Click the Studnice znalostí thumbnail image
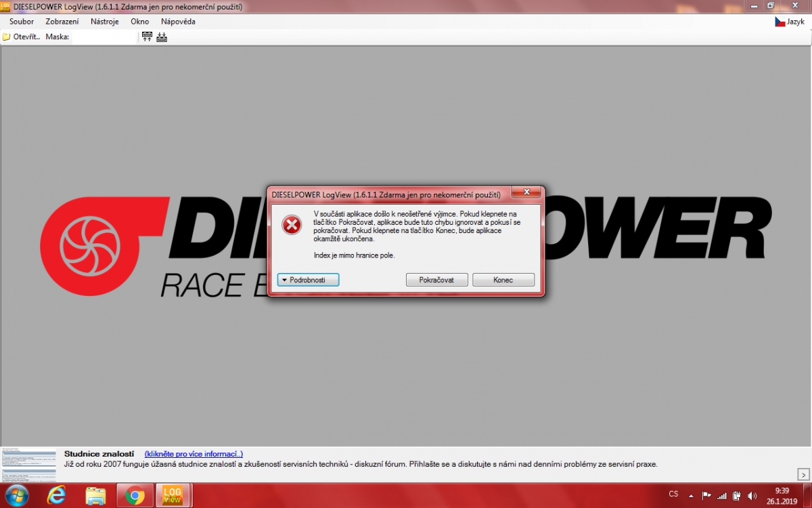The image size is (812, 508). coord(28,464)
